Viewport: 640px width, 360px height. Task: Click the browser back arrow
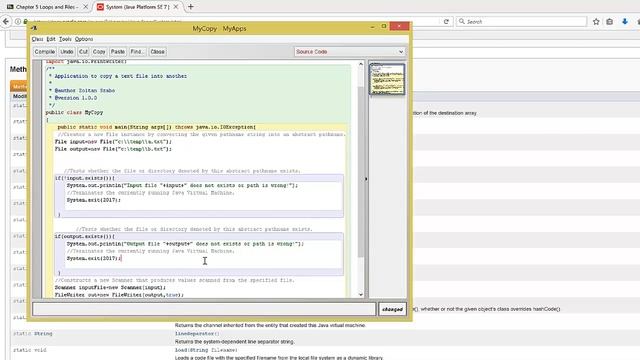pos(6,22)
